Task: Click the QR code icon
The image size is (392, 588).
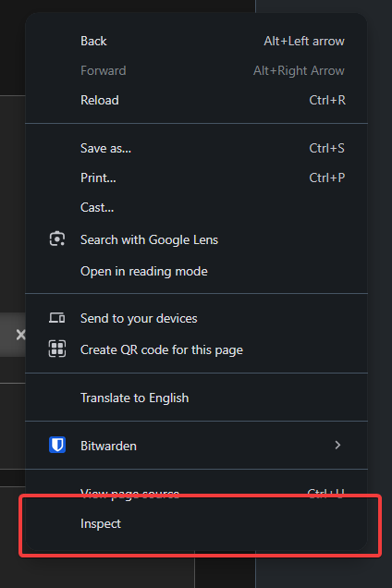Action: (57, 349)
